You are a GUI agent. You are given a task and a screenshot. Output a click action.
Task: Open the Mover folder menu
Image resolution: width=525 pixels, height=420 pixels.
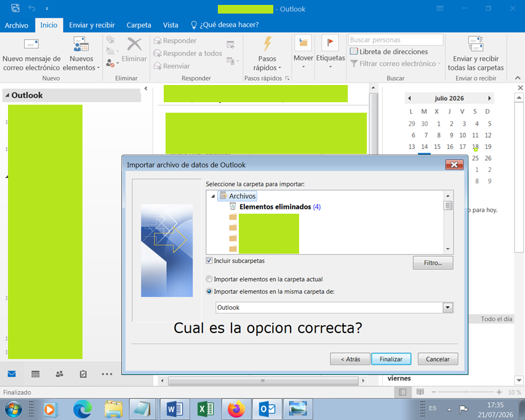(x=303, y=52)
